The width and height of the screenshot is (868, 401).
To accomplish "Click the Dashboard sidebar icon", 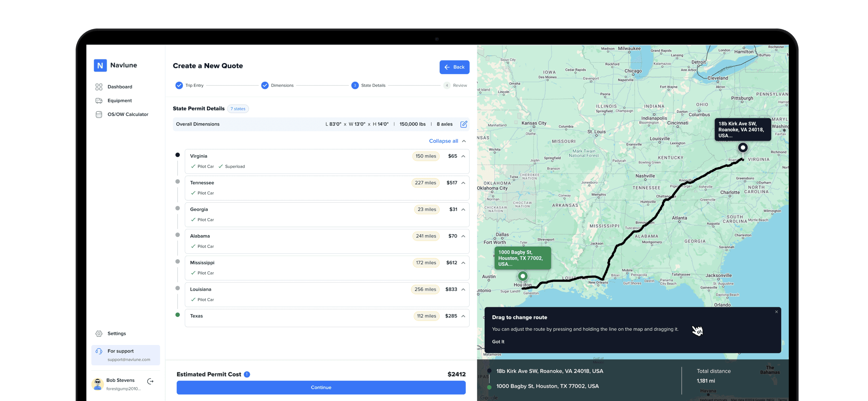I will [99, 86].
